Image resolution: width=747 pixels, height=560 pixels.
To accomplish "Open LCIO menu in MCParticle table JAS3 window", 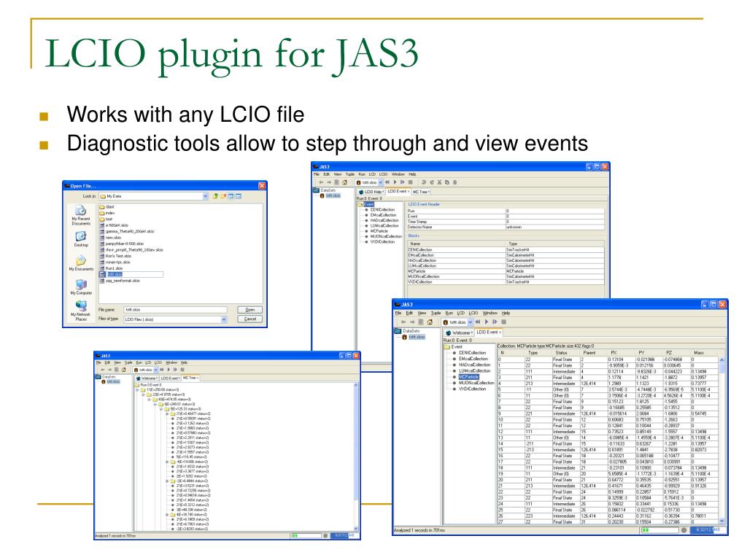I will pyautogui.click(x=473, y=314).
